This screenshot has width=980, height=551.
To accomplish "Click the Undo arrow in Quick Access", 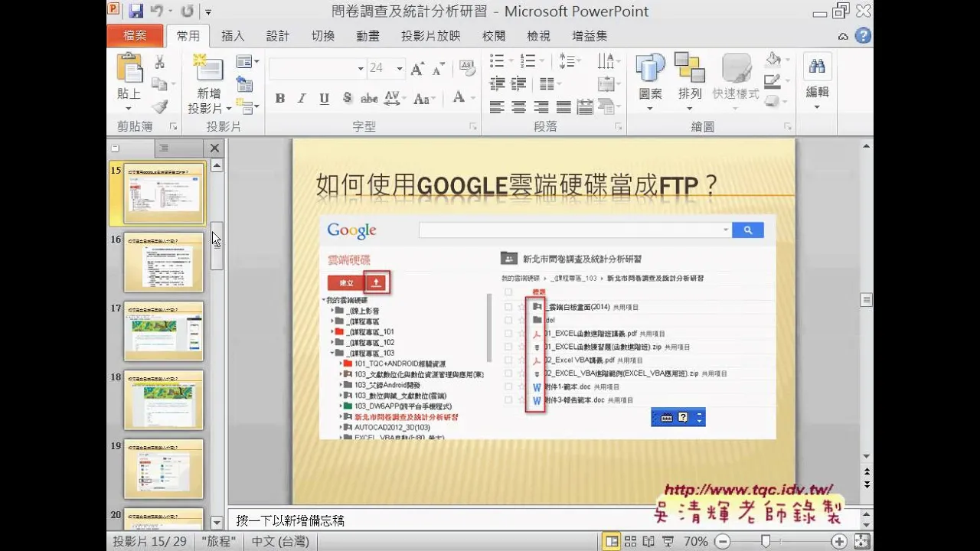I will coord(156,11).
